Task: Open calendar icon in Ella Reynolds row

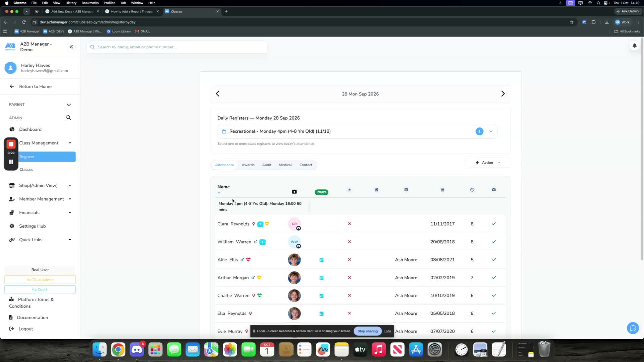Action: tap(321, 314)
